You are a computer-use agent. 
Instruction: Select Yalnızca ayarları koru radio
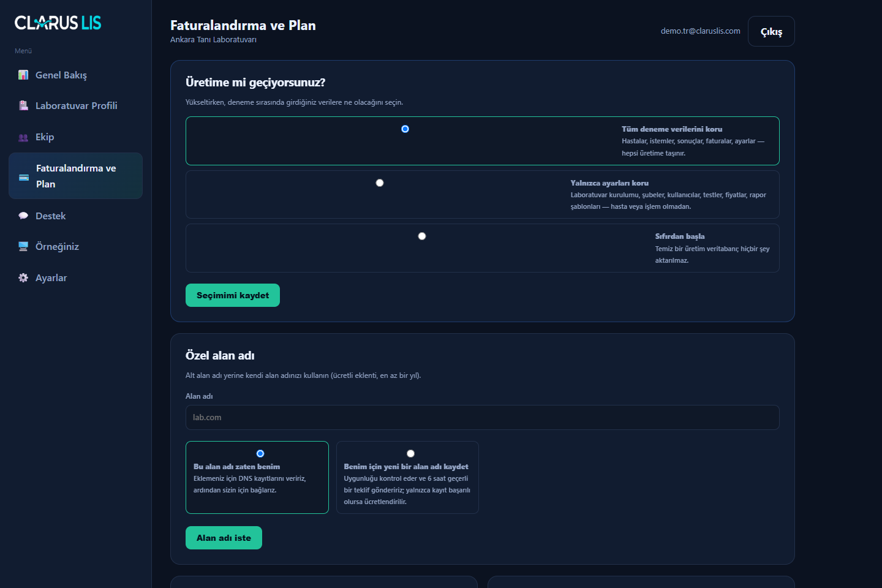click(380, 183)
